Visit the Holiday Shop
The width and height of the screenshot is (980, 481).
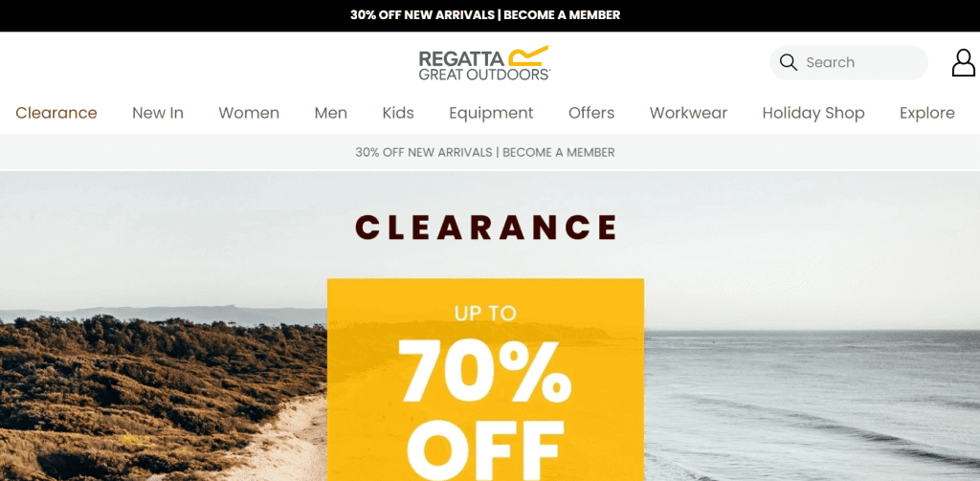click(813, 113)
